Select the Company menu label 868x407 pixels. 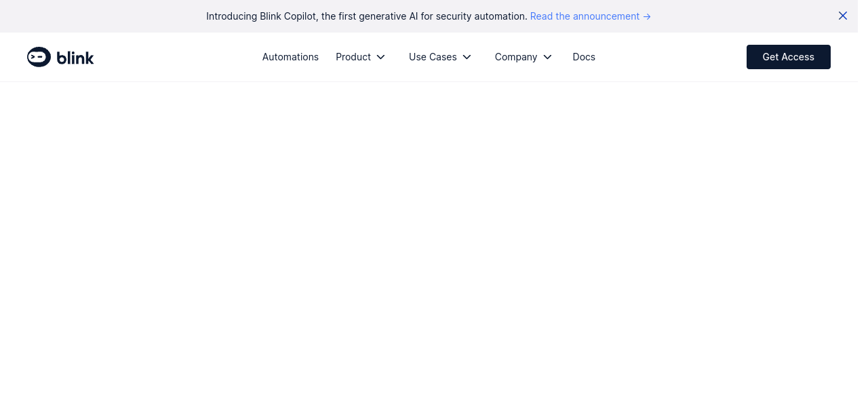[516, 57]
